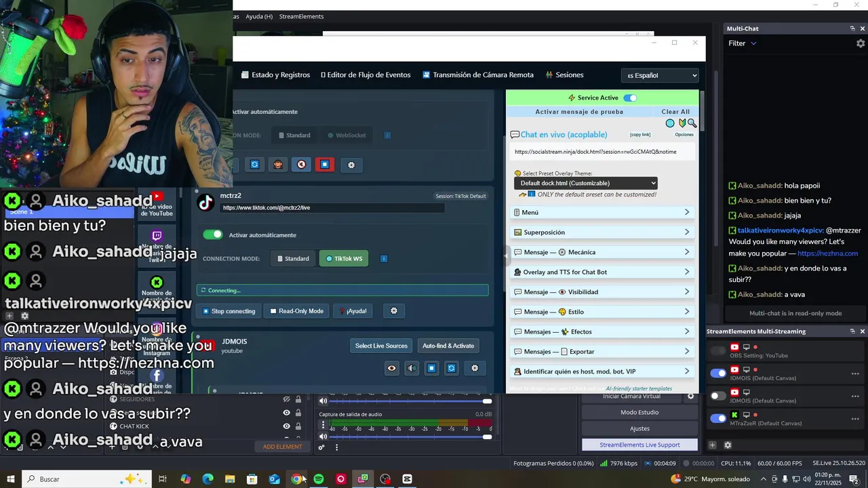The width and height of the screenshot is (868, 488).
Task: Click the refresh icon in the JDMOIS youtube card
Action: [452, 368]
